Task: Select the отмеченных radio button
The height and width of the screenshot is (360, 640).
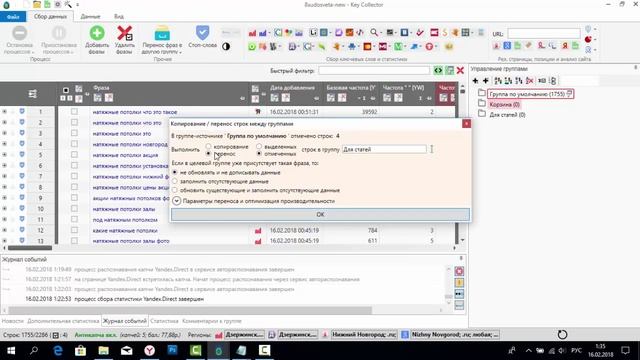Action: pyautogui.click(x=259, y=153)
